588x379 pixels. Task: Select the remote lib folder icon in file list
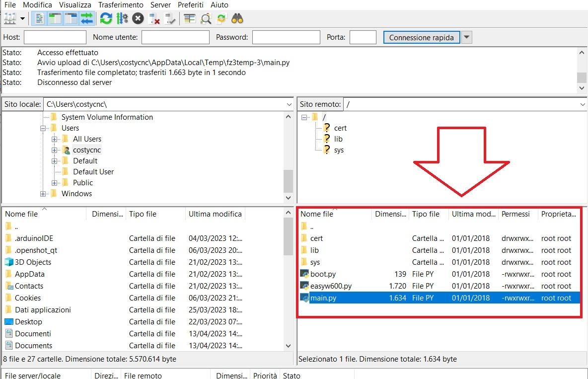[304, 250]
